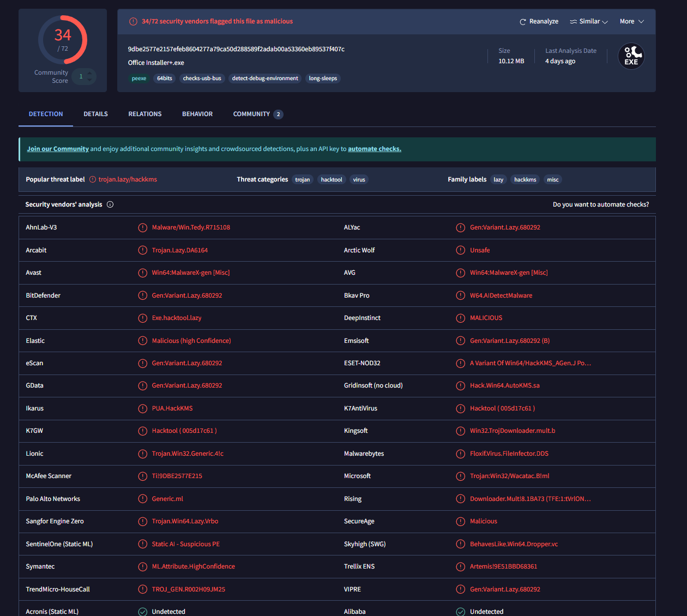Screen dimensions: 687x616
Task: Upvote the community score with up arrow
Action: [90, 73]
